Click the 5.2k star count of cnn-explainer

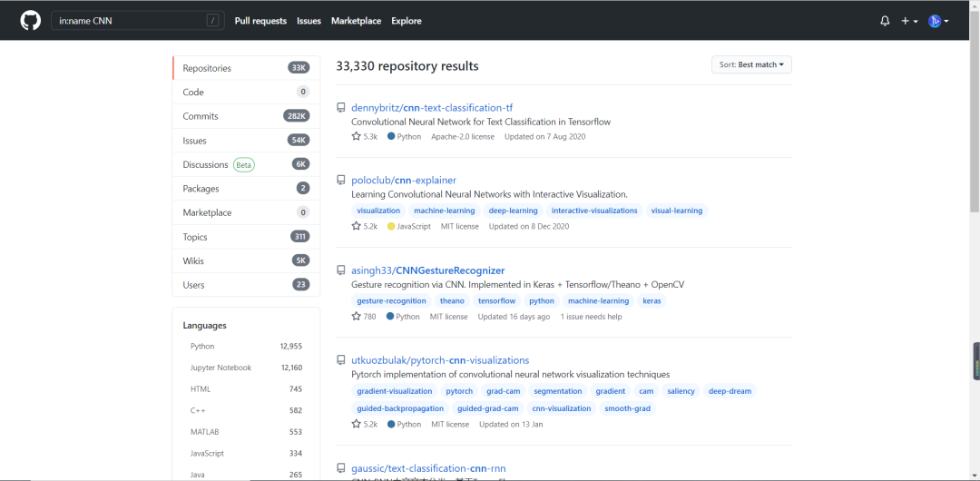coord(365,226)
